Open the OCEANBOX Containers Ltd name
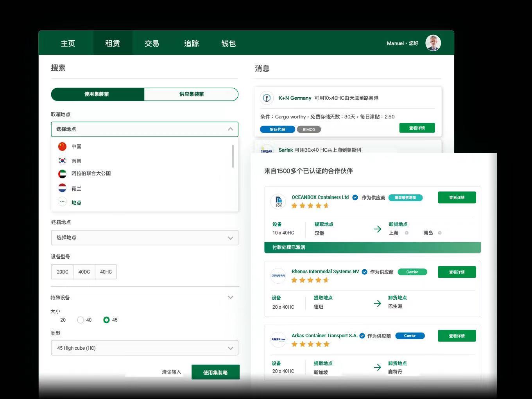 [x=320, y=197]
